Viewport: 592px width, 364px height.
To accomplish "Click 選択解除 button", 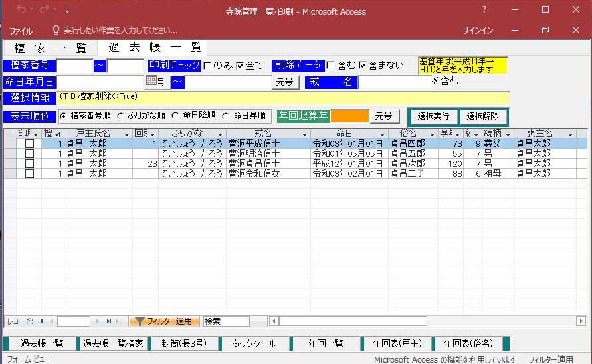I will pos(483,116).
